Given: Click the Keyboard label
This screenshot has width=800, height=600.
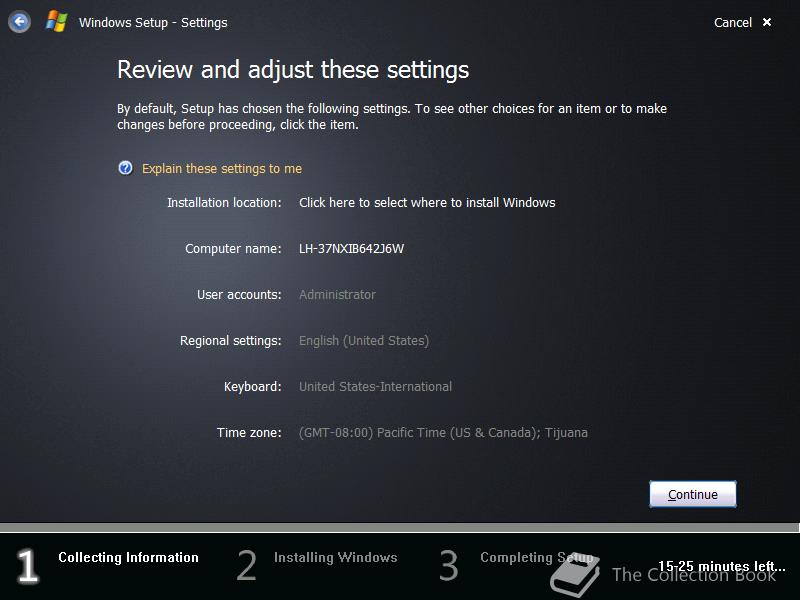Looking at the screenshot, I should point(253,387).
